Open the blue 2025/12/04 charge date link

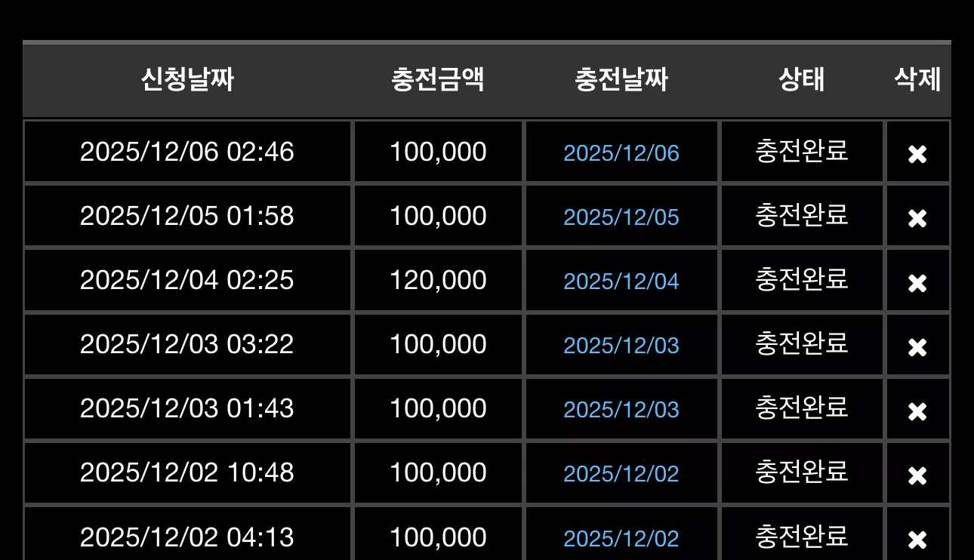(x=621, y=282)
